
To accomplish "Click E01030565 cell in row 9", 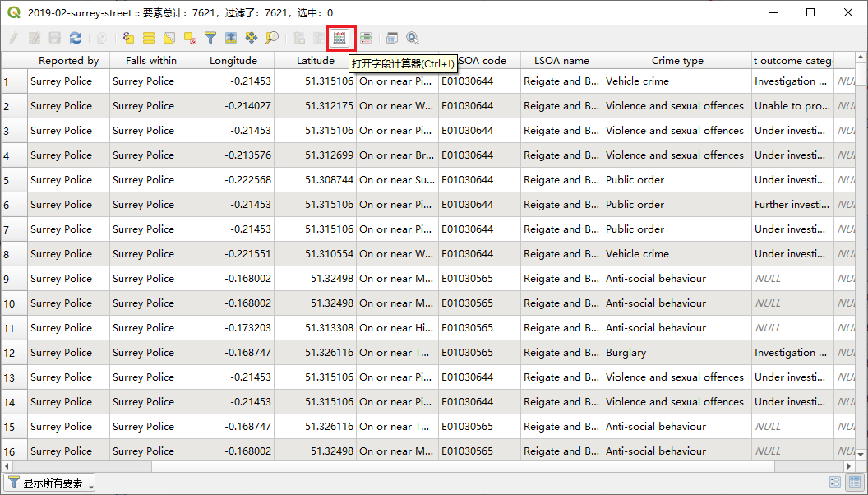I will tap(479, 279).
